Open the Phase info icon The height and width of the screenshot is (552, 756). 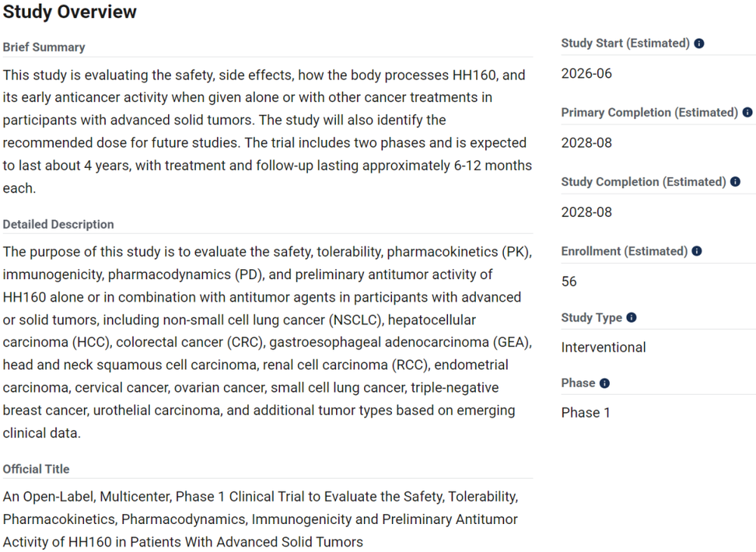[x=605, y=383]
